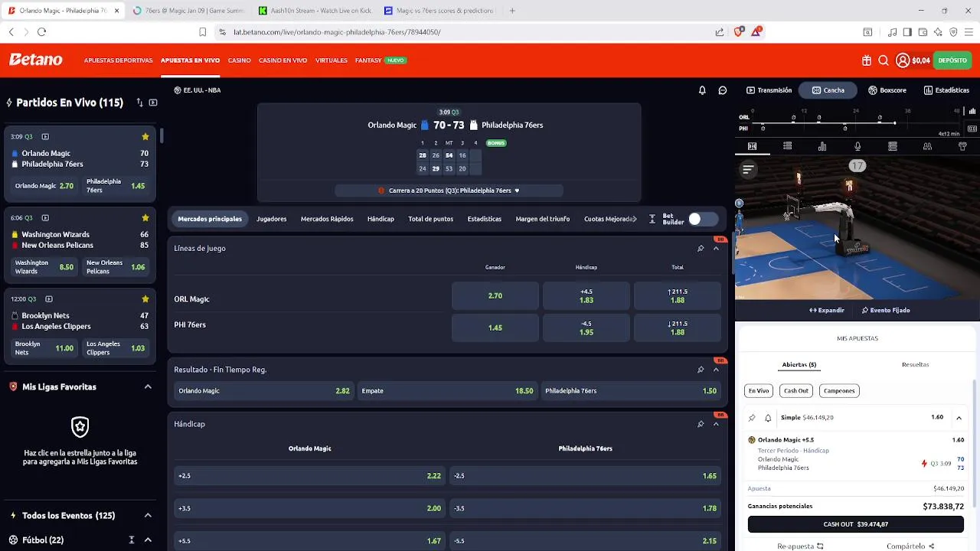The image size is (980, 551).
Task: Collapse the Fútbol (22) category
Action: [x=148, y=540]
